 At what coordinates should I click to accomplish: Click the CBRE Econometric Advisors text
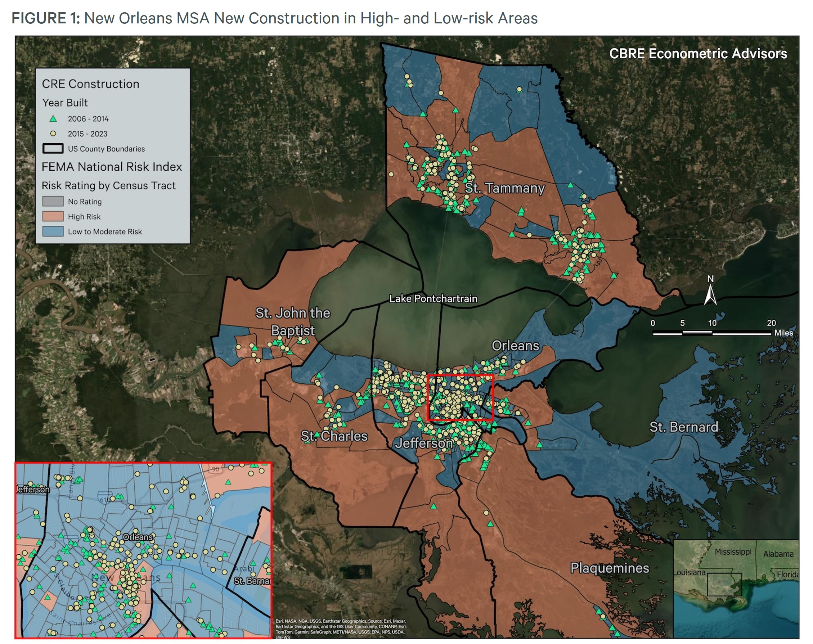(698, 54)
